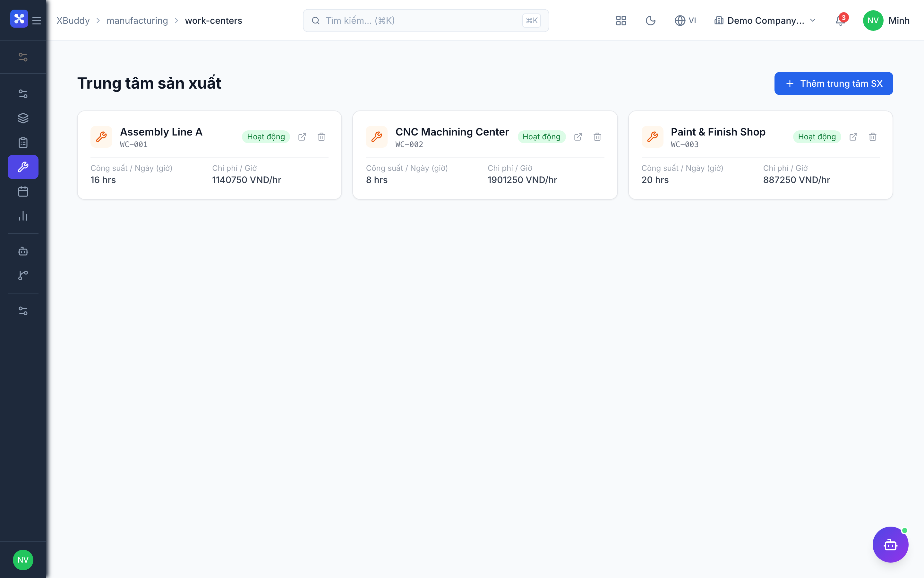Open the clipboard list sidebar icon
The height and width of the screenshot is (578, 924).
23,143
